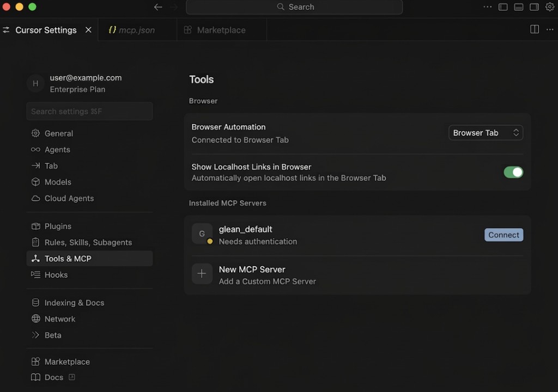This screenshot has width=558, height=392.
Task: Switch to the mcp.json tab
Action: [x=137, y=30]
